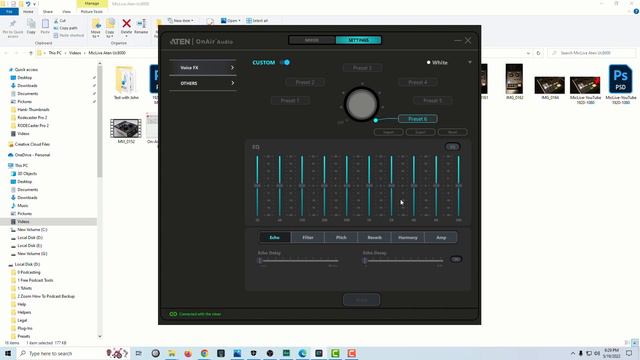Open the blue File menu in Explorer
Viewport: 640px width, 360px height.
(x=9, y=12)
